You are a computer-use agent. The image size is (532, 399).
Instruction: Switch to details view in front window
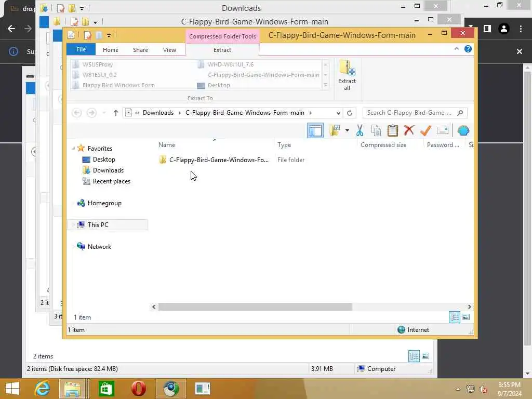pos(455,317)
